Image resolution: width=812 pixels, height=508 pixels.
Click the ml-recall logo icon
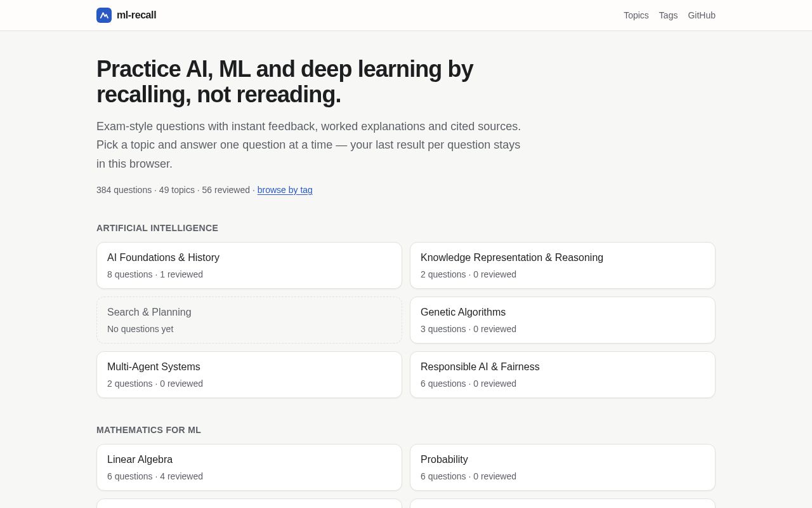[104, 15]
